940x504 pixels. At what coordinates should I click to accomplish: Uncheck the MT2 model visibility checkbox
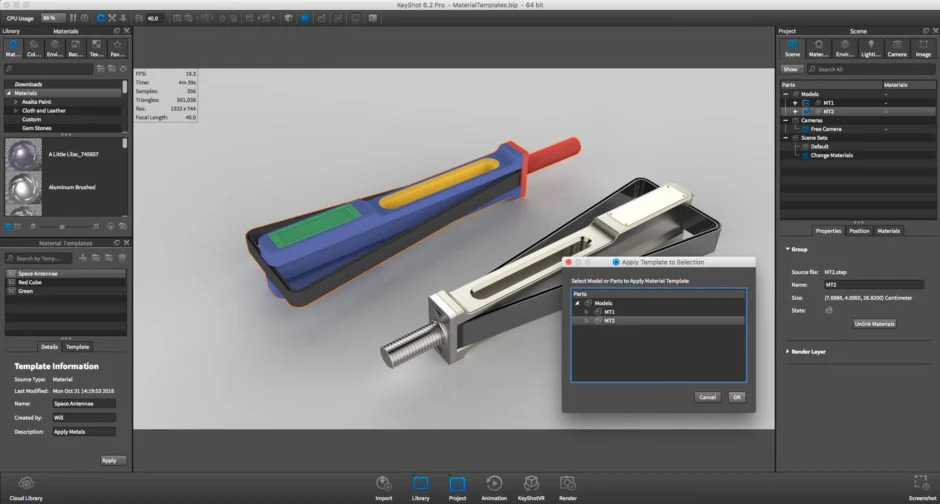[x=806, y=112]
